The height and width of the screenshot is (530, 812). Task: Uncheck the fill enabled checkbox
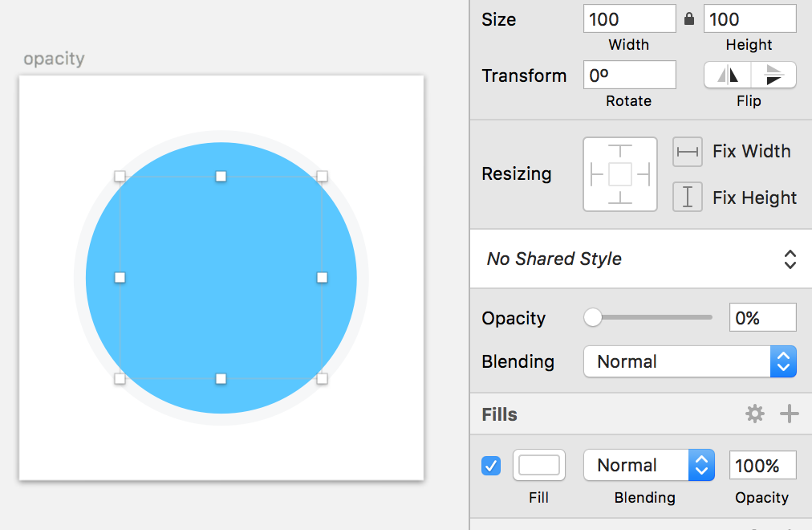tap(491, 465)
